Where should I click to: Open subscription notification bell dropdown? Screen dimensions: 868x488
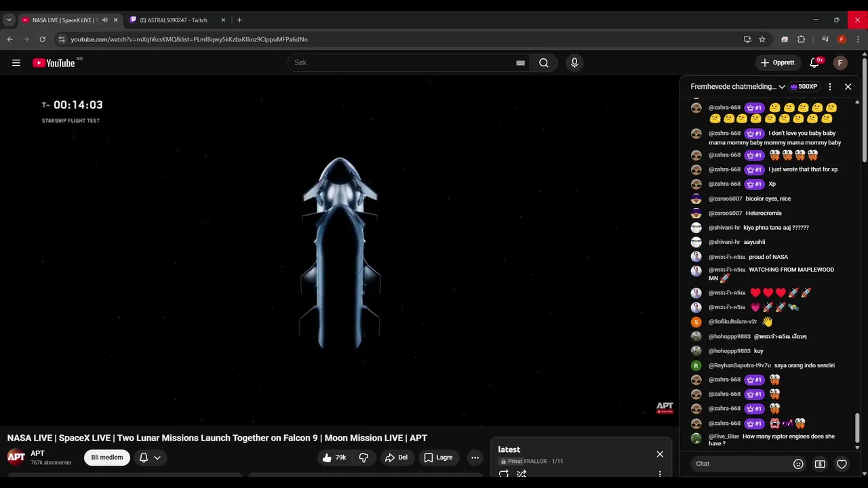click(x=150, y=457)
